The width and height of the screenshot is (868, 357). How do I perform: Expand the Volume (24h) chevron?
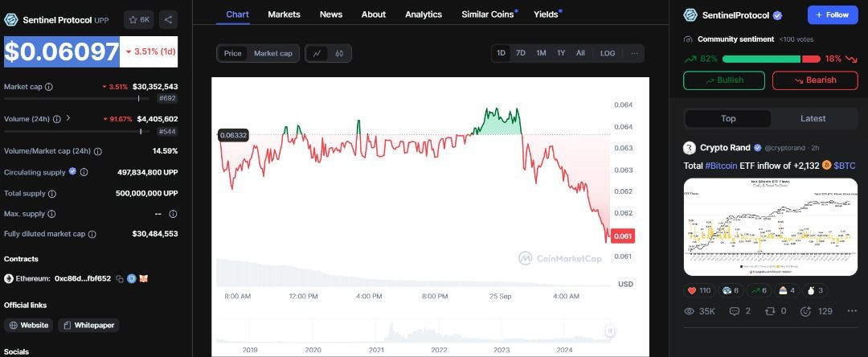pos(68,118)
